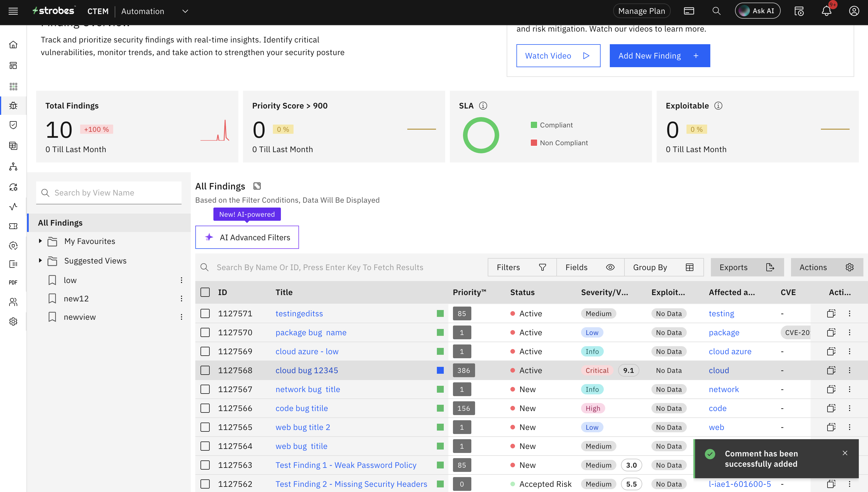The width and height of the screenshot is (868, 492).
Task: Expand the My Favourites folder
Action: pyautogui.click(x=40, y=241)
